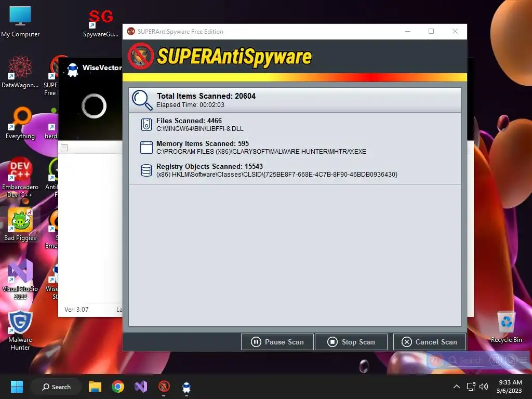
Task: Open Visual Studio 2022 desktop shortcut
Action: tap(20, 280)
